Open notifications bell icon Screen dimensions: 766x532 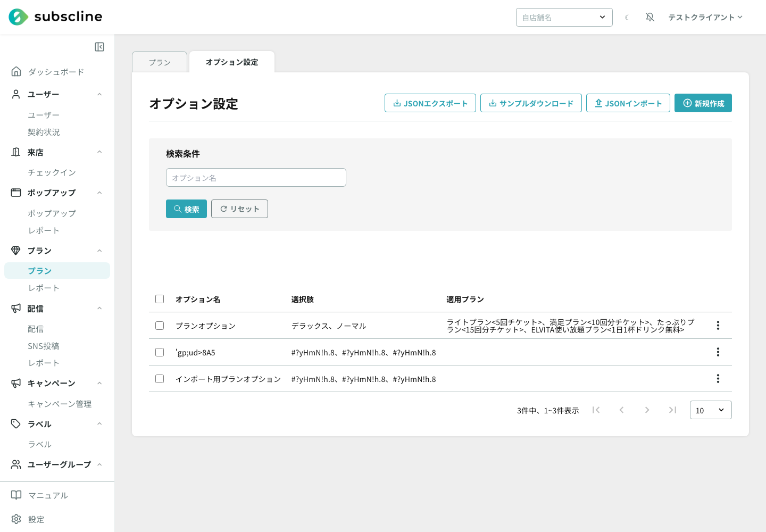(650, 17)
